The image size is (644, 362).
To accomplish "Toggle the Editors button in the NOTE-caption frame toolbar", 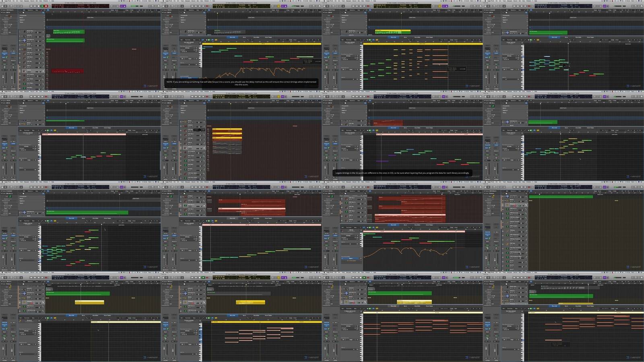I will 182,6.
